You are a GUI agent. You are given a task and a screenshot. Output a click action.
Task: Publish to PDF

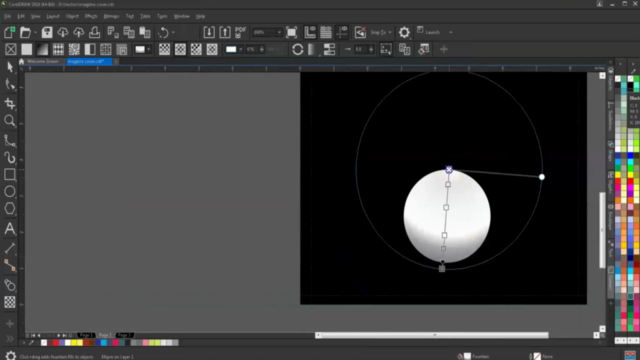pyautogui.click(x=240, y=32)
